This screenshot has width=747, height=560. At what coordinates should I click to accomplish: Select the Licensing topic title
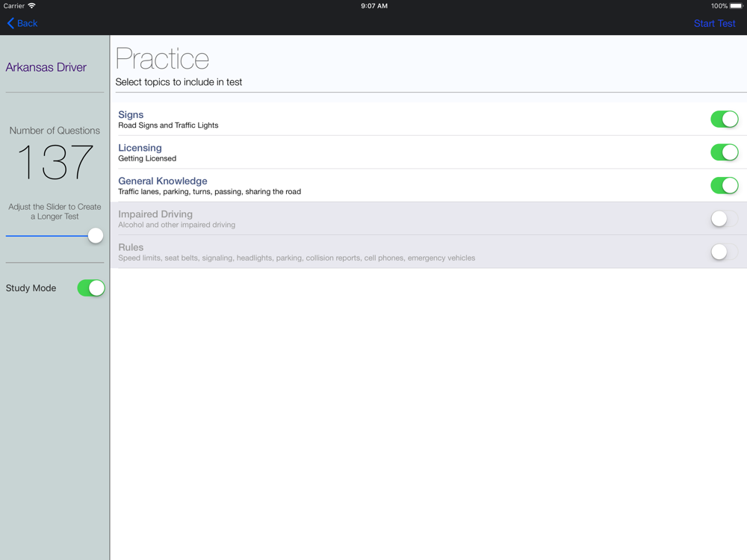[x=140, y=148]
